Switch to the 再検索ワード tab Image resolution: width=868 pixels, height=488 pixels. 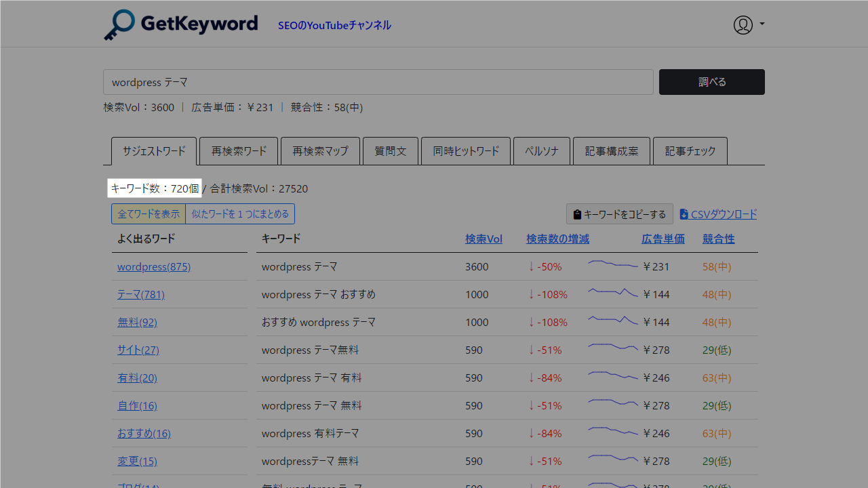pos(239,150)
